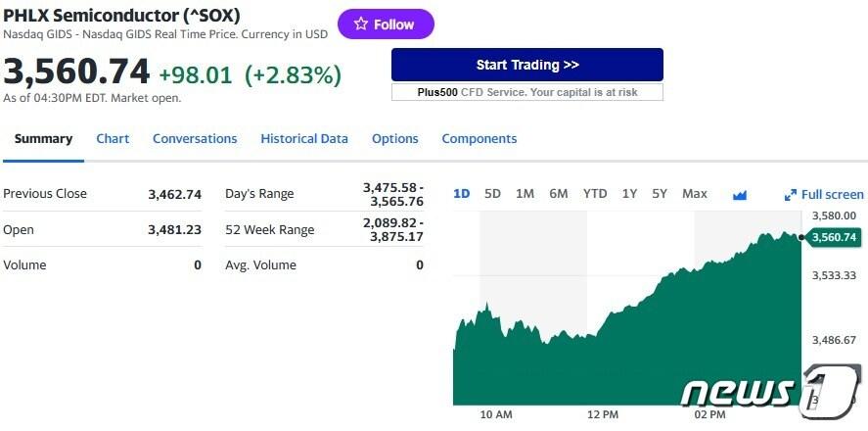The height and width of the screenshot is (431, 868).
Task: Click the Plus500 CFD Service notice
Action: pos(527,92)
